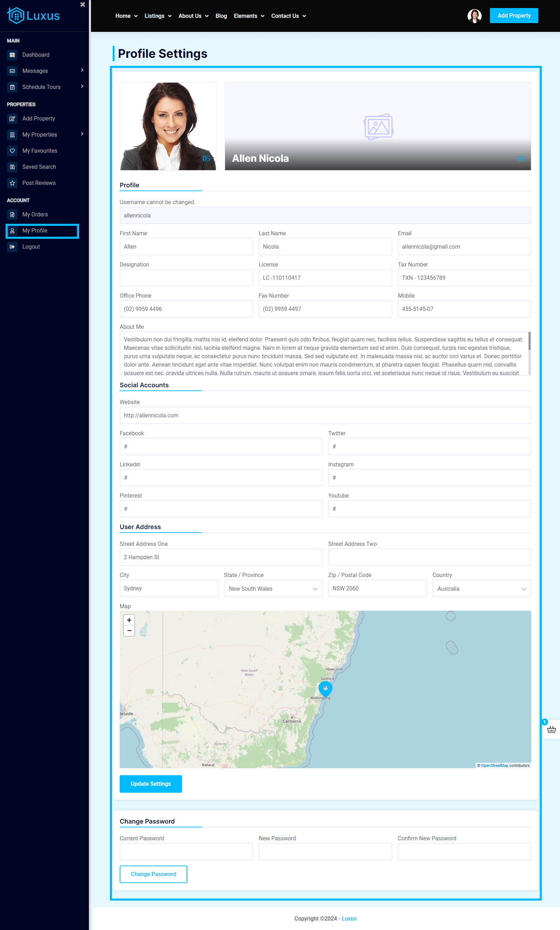Click the About Me textarea scrollbar

tap(529, 342)
